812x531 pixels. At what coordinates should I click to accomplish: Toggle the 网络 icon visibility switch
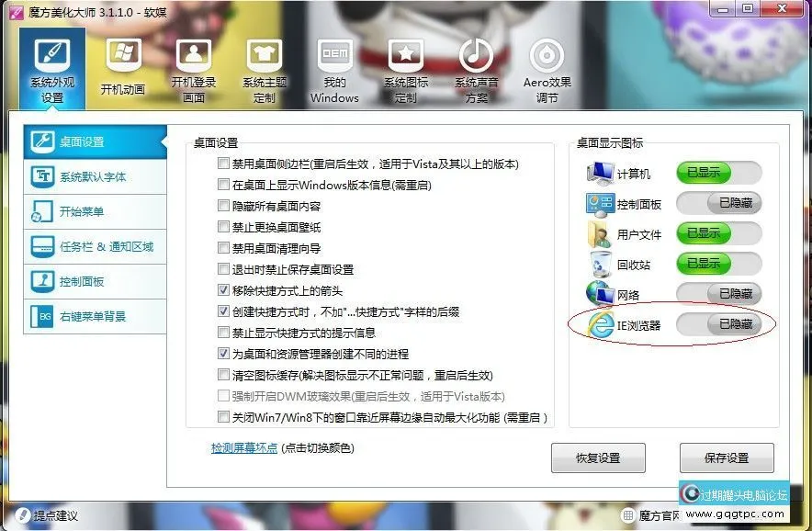pyautogui.click(x=719, y=294)
